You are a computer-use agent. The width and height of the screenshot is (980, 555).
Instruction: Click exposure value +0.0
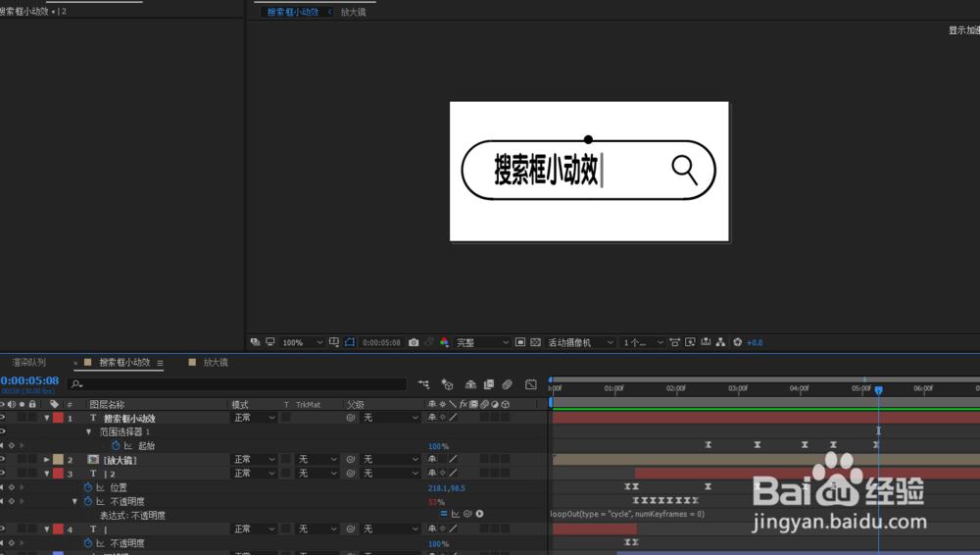pos(755,342)
